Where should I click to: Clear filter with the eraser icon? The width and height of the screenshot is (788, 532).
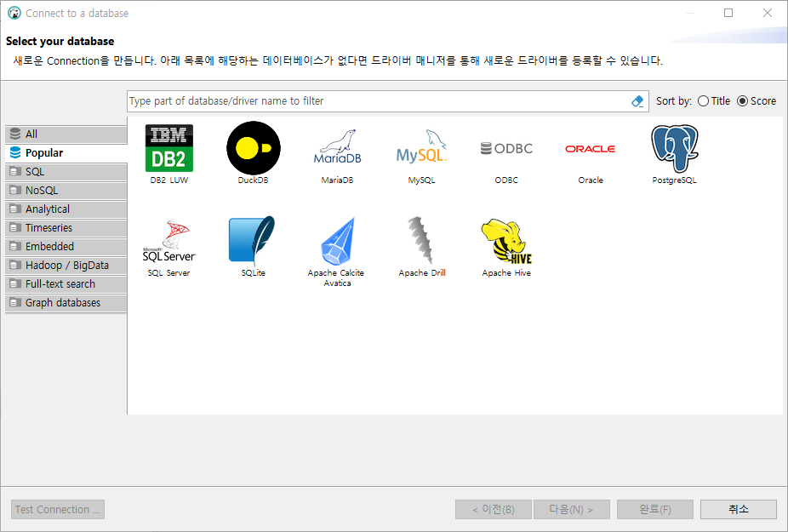(637, 101)
